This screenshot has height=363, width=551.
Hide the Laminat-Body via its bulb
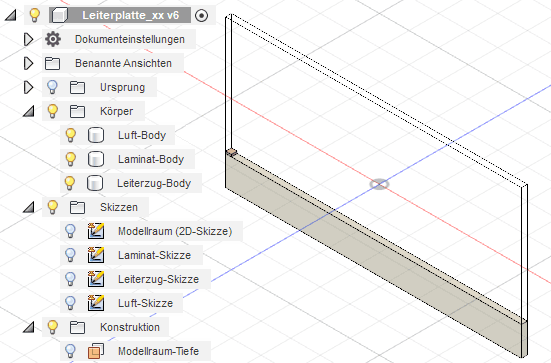tap(71, 159)
